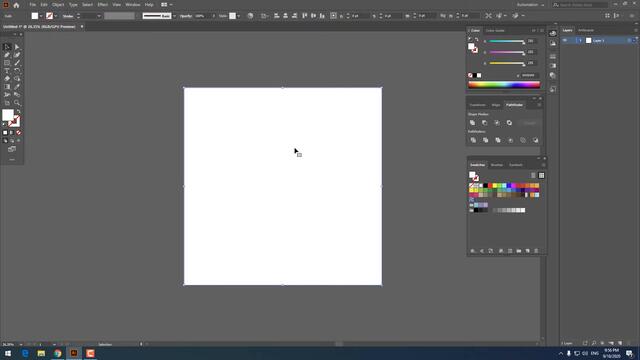
Task: Select the Artboard tool
Action: (7, 103)
